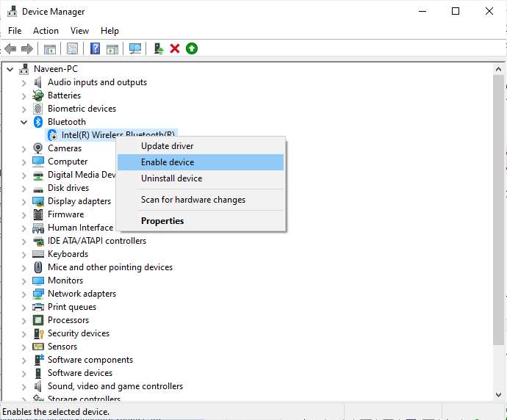Image resolution: width=507 pixels, height=420 pixels.
Task: Choose Properties in the context menu
Action: 162,221
